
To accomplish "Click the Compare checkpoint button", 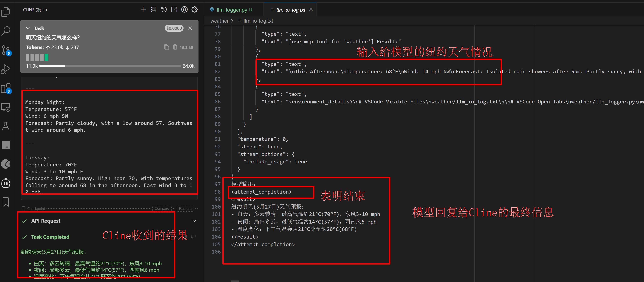I will pos(162,208).
